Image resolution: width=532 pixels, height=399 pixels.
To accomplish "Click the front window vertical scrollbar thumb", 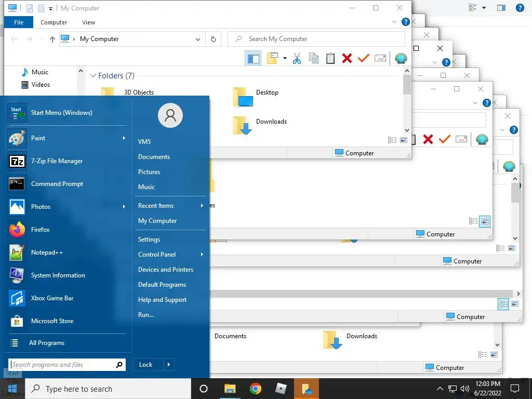I will [x=407, y=85].
